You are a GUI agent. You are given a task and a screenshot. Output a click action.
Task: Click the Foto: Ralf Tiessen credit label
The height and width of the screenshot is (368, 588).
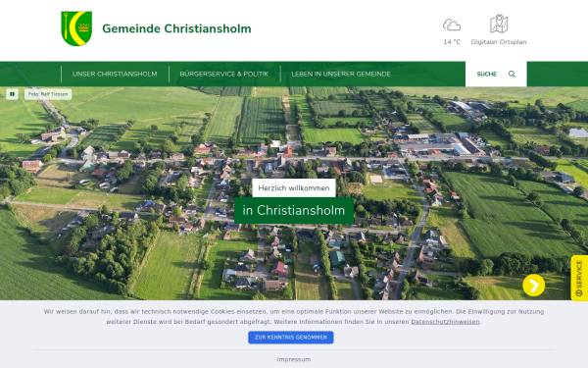(x=48, y=94)
